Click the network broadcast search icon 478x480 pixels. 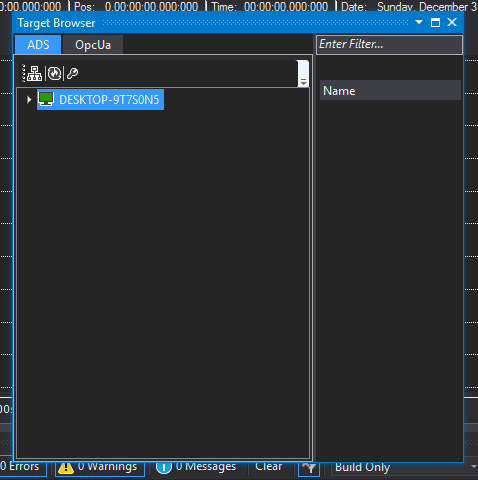pyautogui.click(x=35, y=73)
